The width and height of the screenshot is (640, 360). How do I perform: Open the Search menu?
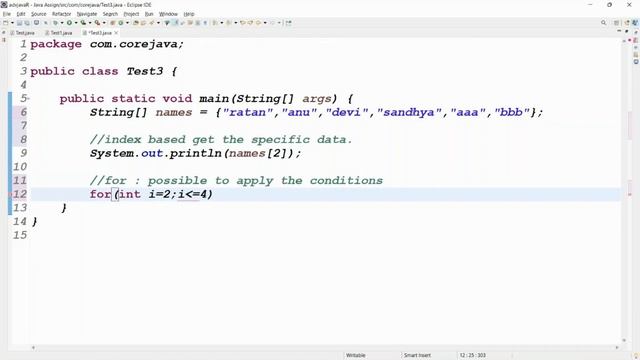[x=110, y=14]
